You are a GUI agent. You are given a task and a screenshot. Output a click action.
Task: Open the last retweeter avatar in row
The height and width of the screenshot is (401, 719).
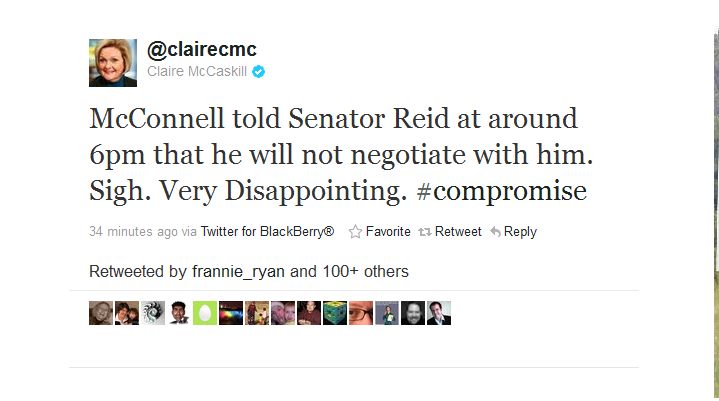point(439,313)
